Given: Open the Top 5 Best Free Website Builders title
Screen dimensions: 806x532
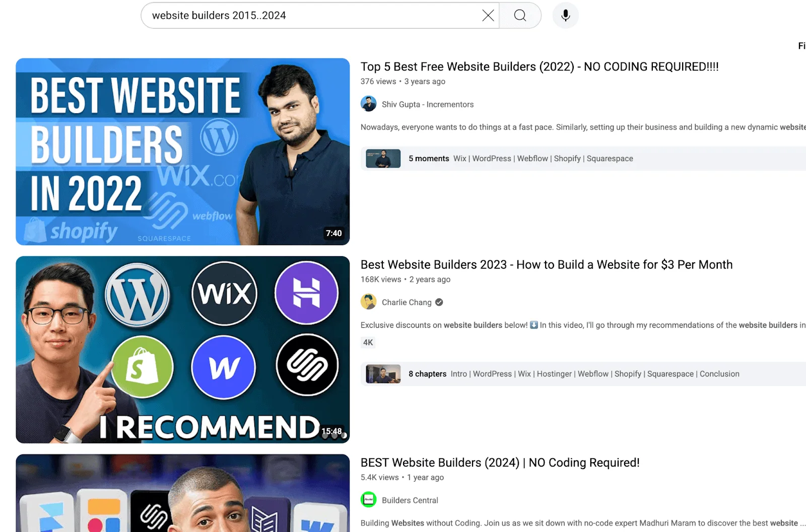Looking at the screenshot, I should (539, 67).
